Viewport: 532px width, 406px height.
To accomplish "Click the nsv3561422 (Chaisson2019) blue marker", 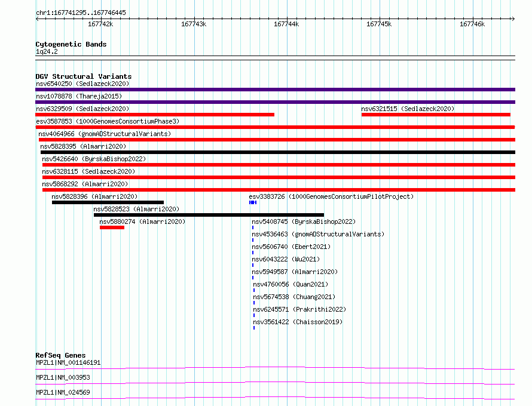I will pyautogui.click(x=254, y=328).
